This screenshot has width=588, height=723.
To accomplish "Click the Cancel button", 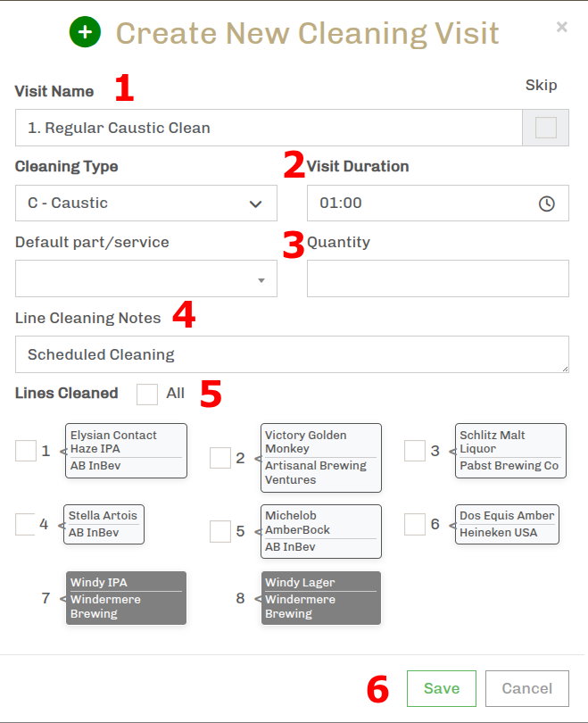I will coord(526,688).
